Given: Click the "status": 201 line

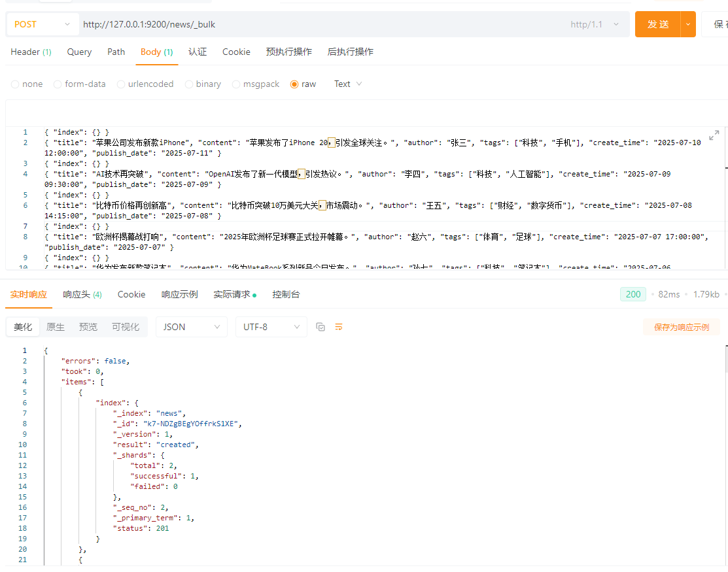Looking at the screenshot, I should 141,528.
